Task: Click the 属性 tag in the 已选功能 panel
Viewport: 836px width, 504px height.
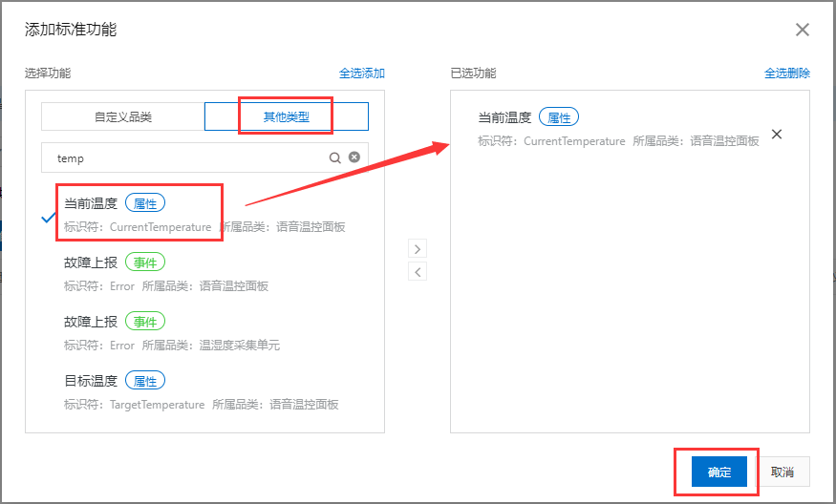Action: [x=559, y=117]
